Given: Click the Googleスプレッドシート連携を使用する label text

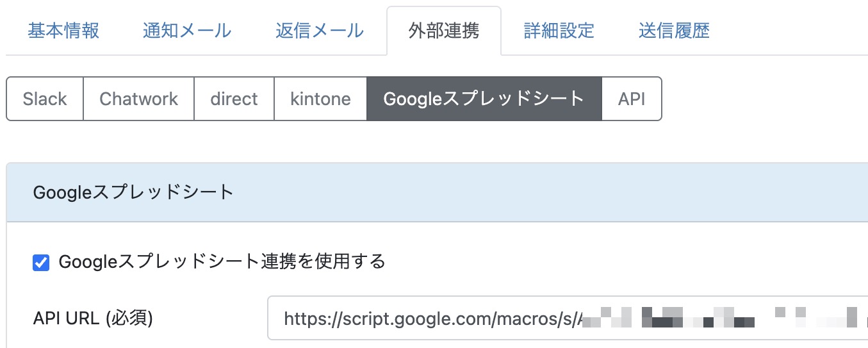Looking at the screenshot, I should click(x=222, y=261).
